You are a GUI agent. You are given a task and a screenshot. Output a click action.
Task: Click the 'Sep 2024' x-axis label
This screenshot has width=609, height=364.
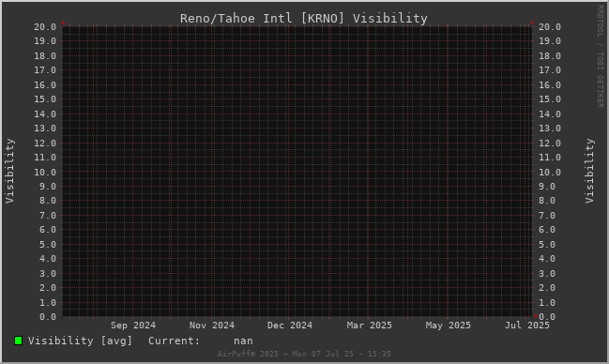[x=133, y=326]
